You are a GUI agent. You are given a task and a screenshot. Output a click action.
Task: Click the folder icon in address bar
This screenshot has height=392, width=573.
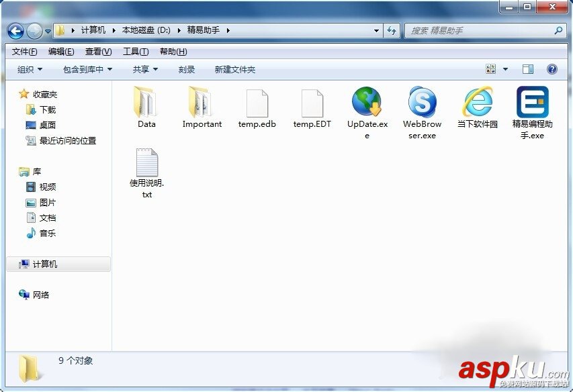pos(60,30)
